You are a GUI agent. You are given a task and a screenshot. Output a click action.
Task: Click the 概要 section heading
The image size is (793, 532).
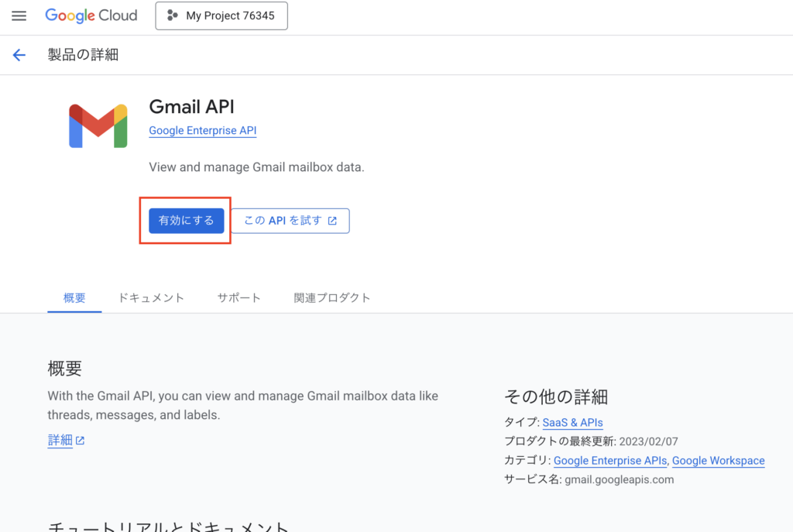[x=65, y=368]
